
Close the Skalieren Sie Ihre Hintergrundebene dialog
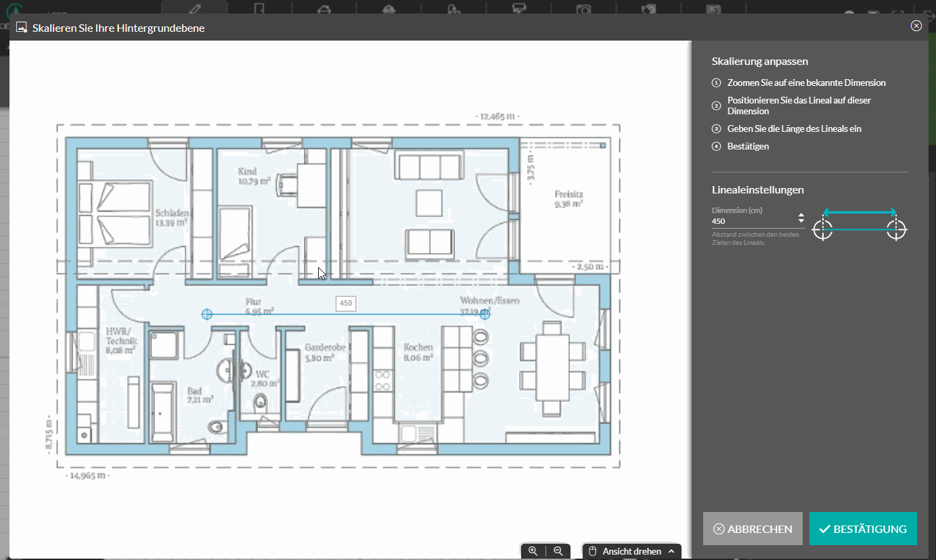(916, 26)
